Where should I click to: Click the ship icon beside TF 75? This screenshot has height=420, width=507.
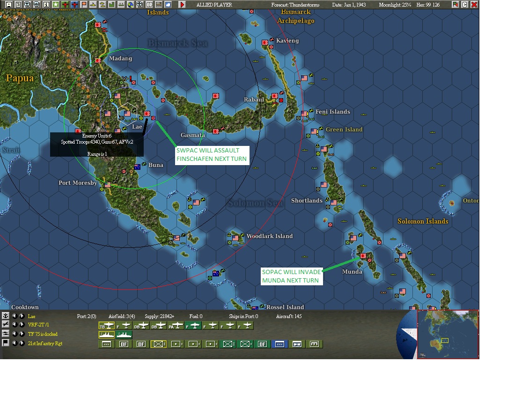[x=5, y=334]
